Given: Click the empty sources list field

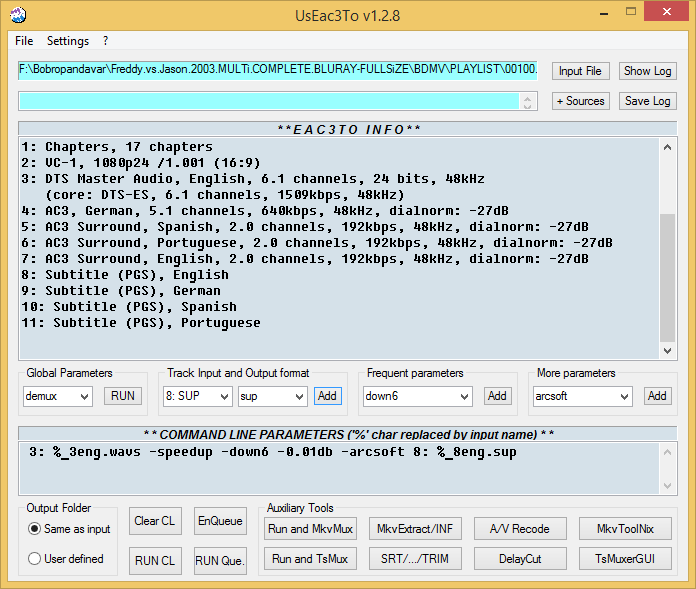Looking at the screenshot, I should (269, 101).
